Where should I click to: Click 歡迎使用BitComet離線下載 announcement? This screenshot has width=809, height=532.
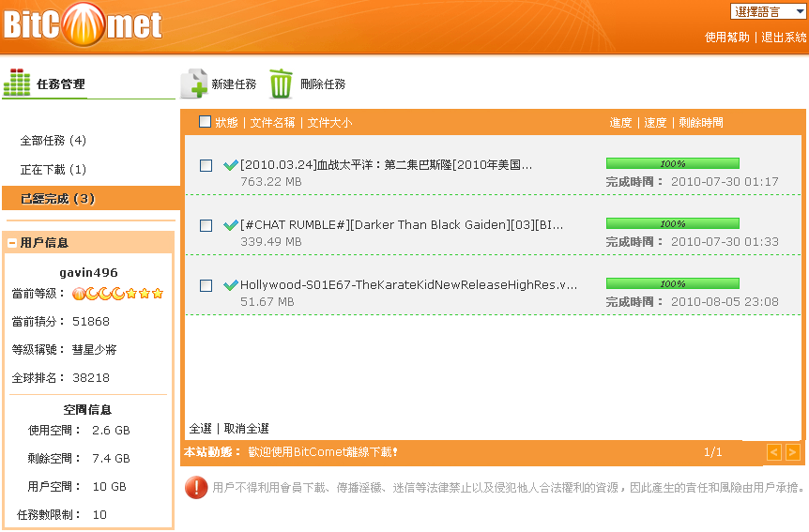click(x=323, y=452)
